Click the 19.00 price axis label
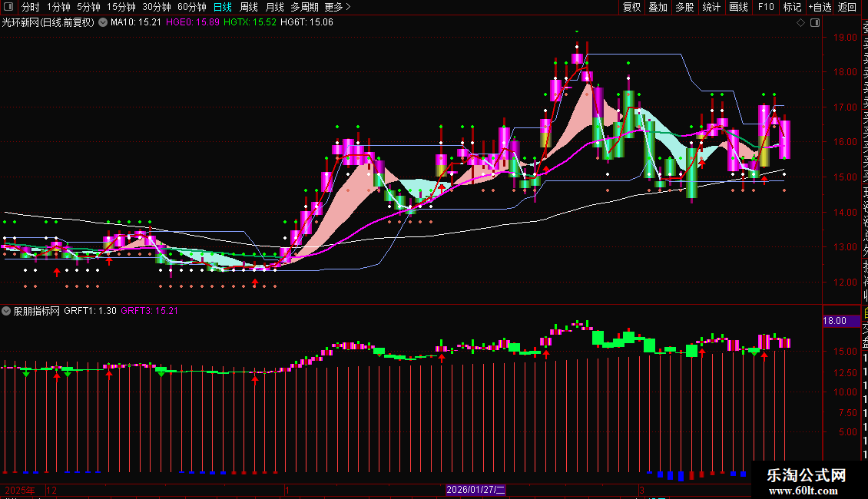 tap(845, 38)
